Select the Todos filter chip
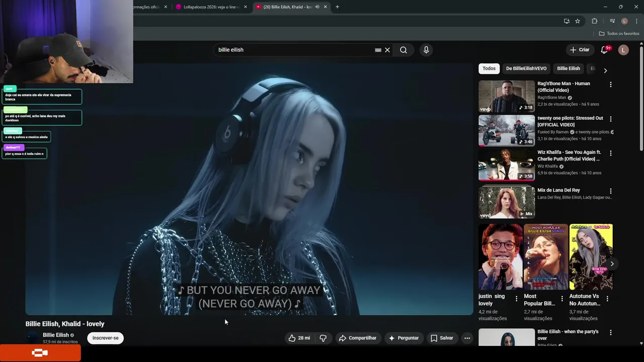The height and width of the screenshot is (362, 644). pyautogui.click(x=489, y=68)
